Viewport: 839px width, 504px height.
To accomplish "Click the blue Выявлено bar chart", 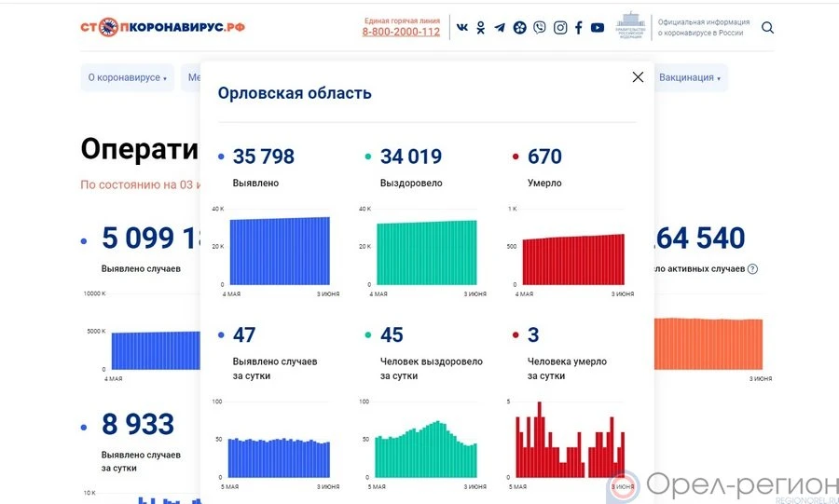I will (x=279, y=251).
